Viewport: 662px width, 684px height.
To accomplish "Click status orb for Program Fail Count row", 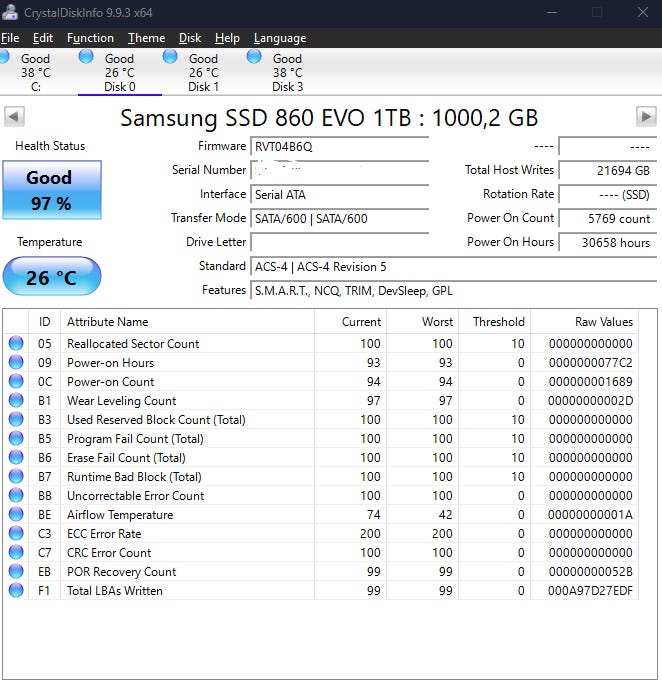I will click(16, 438).
